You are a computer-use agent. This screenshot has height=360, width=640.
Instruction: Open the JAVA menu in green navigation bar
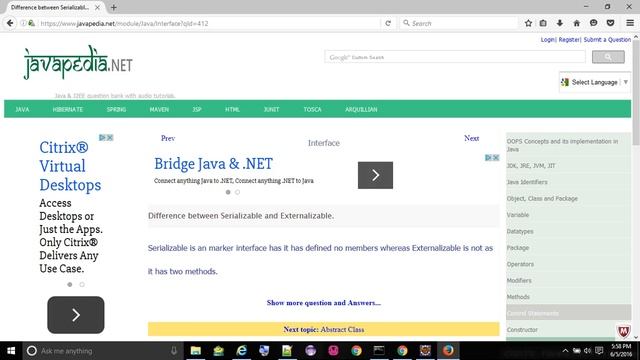pos(22,109)
